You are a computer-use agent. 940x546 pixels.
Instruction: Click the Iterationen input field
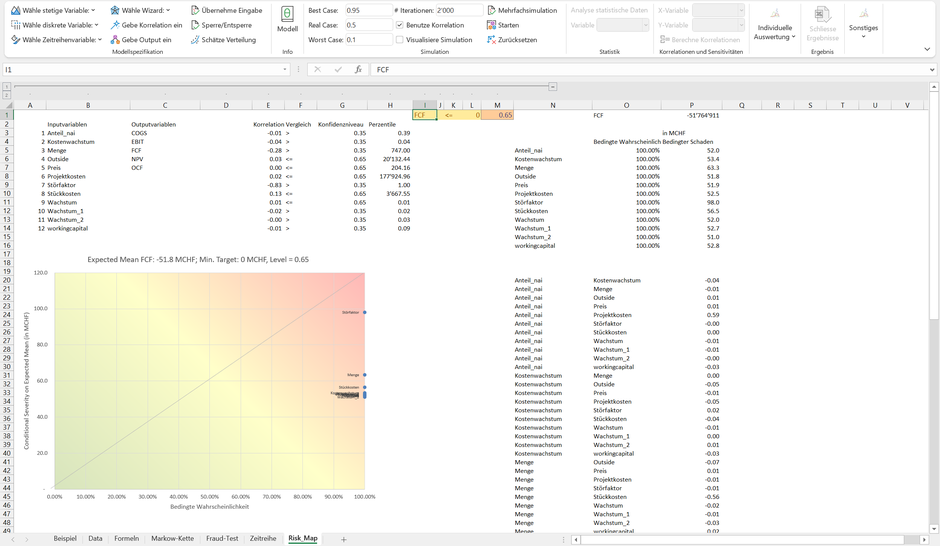tap(459, 10)
